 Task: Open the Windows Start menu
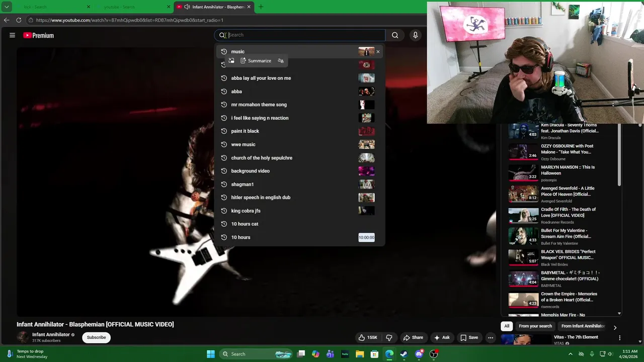pyautogui.click(x=211, y=354)
